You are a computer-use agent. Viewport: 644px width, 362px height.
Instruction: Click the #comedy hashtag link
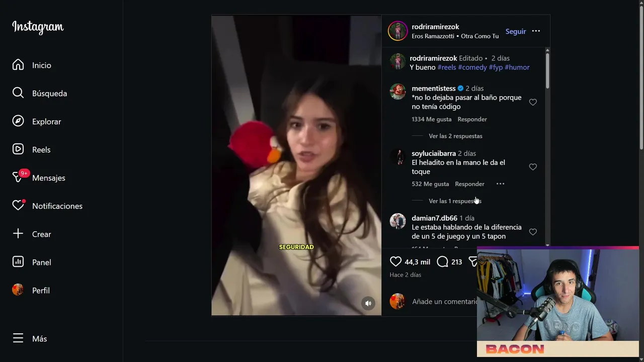[x=472, y=67]
